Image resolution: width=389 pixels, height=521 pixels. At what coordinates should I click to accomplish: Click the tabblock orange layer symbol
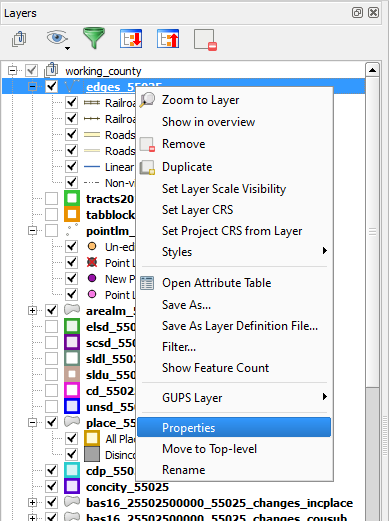pos(72,214)
